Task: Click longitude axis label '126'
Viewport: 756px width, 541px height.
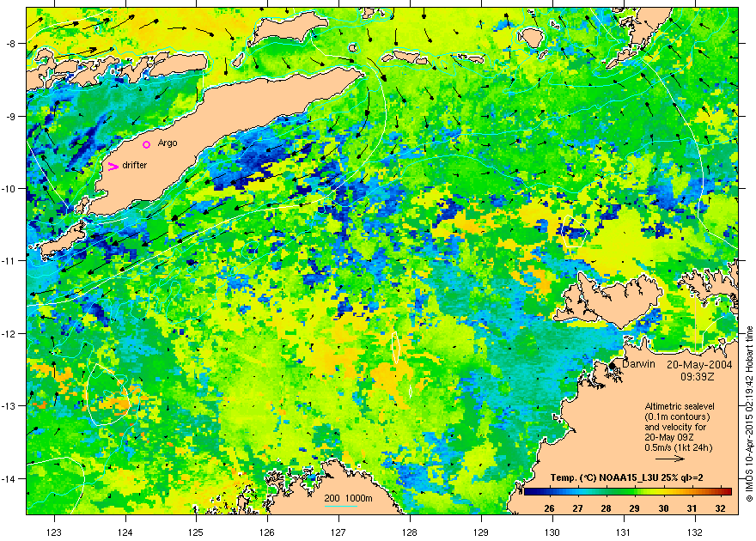Action: [267, 532]
